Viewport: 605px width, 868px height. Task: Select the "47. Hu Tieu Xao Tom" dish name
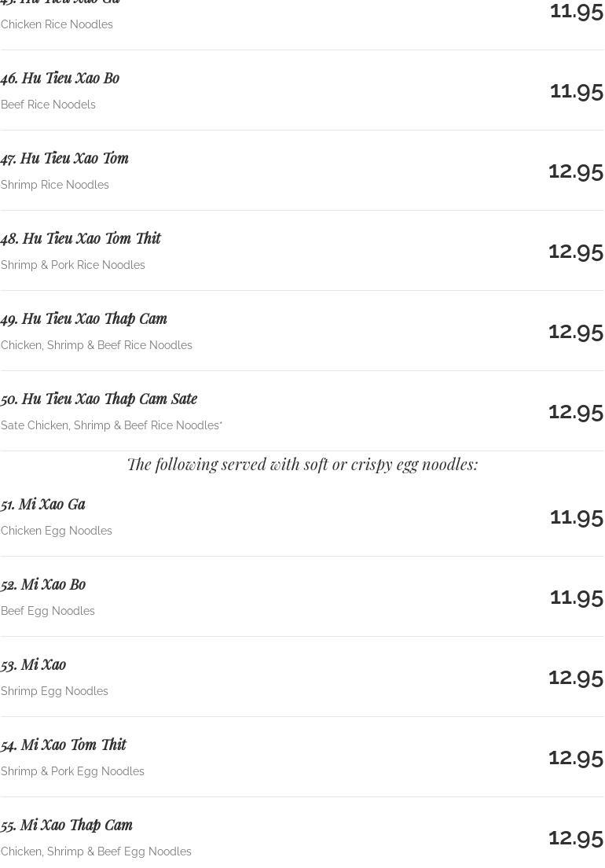(65, 158)
